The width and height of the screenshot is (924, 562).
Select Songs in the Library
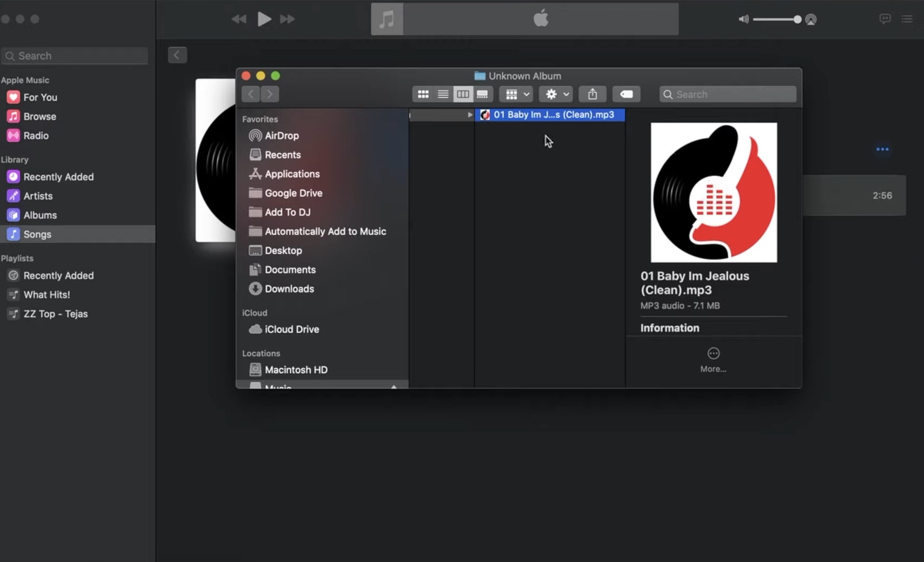(77, 234)
